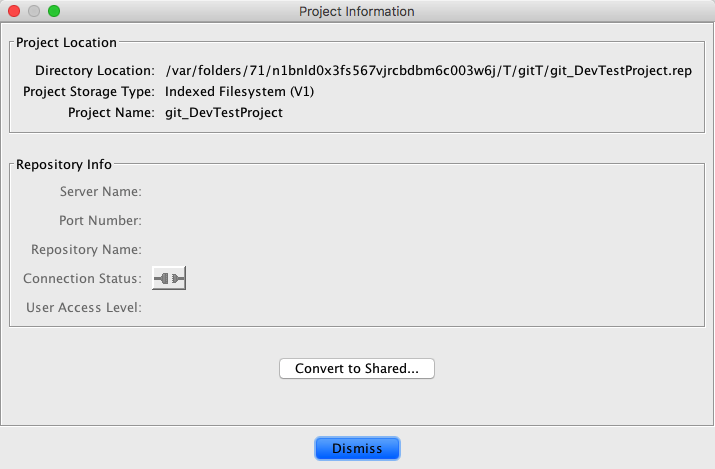The width and height of the screenshot is (715, 469).
Task: Select the Indexed Filesystem (V1) value
Action: tap(240, 92)
